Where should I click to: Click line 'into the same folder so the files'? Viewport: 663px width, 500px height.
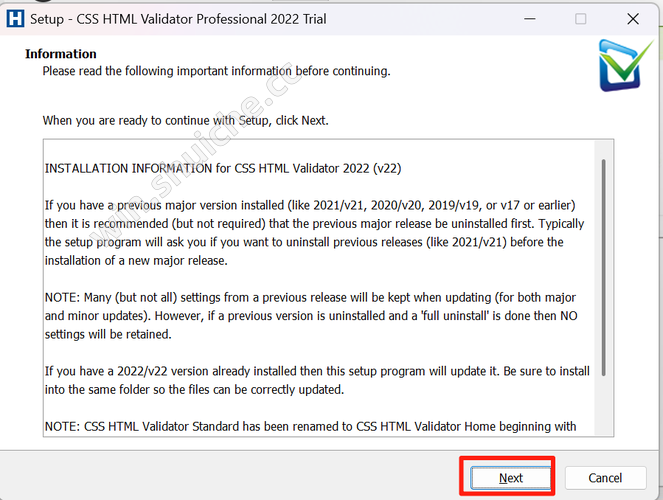pyautogui.click(x=195, y=389)
